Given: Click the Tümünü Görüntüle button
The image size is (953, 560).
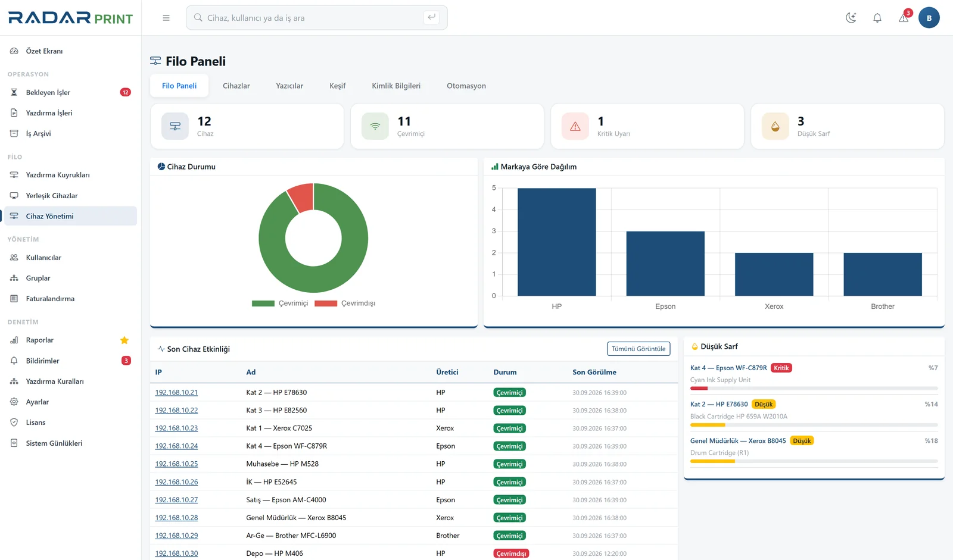Looking at the screenshot, I should coord(639,349).
